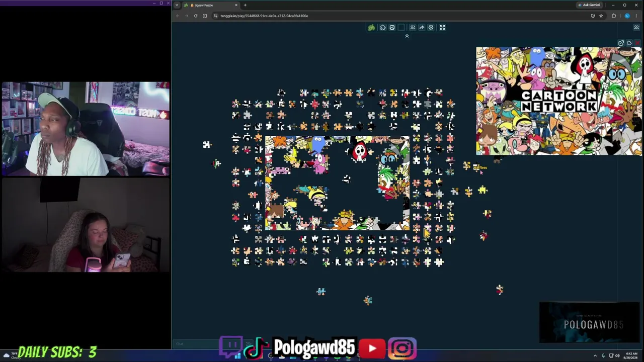644x362 pixels.
Task: Open the browser extensions menu
Action: pos(613,16)
